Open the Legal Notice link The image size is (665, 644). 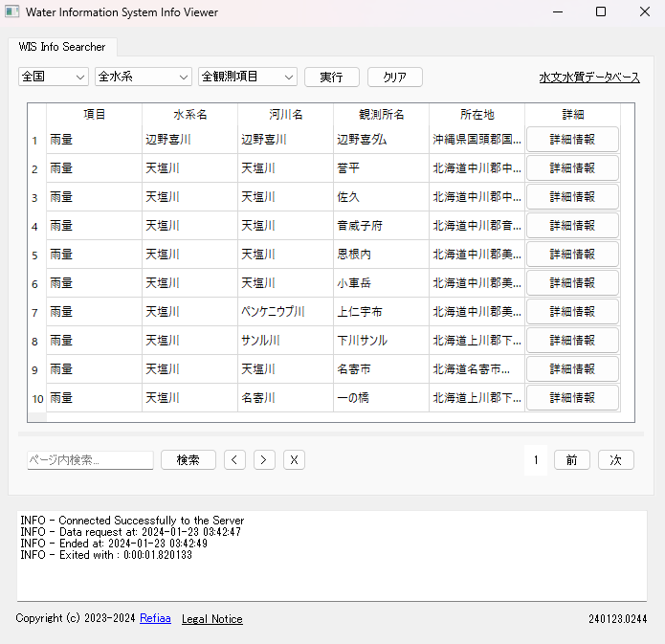(212, 619)
